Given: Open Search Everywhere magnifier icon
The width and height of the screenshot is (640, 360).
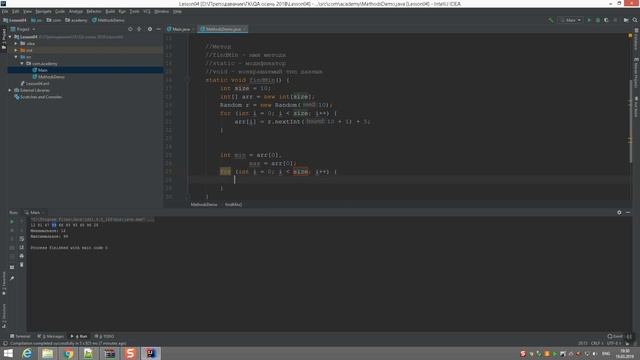Looking at the screenshot, I should 635,20.
